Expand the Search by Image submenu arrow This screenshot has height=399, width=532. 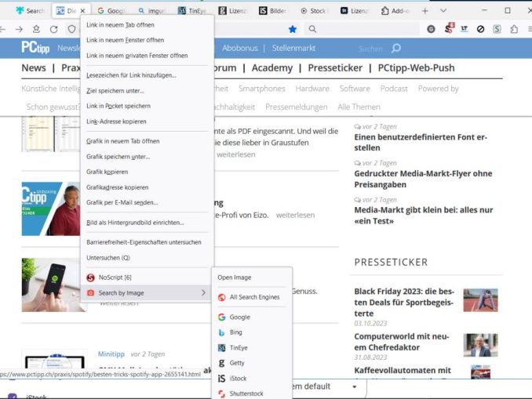[x=203, y=292]
